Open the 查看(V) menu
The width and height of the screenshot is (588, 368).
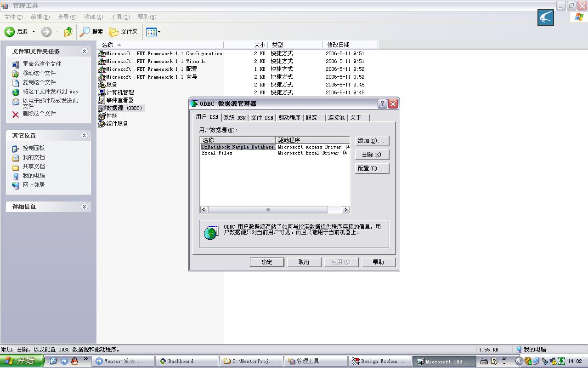pos(67,17)
